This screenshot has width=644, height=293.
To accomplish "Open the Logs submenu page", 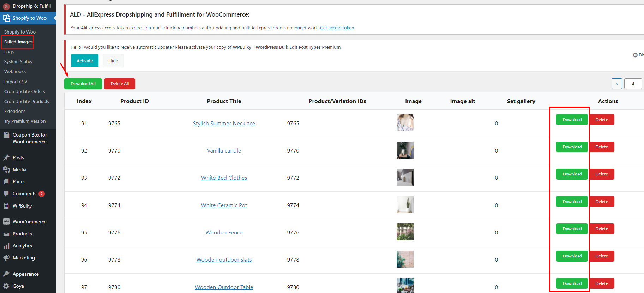I will pos(9,52).
